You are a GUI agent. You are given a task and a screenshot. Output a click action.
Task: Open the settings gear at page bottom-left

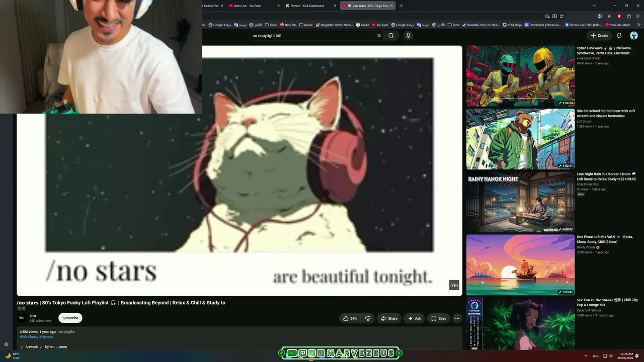point(6,344)
